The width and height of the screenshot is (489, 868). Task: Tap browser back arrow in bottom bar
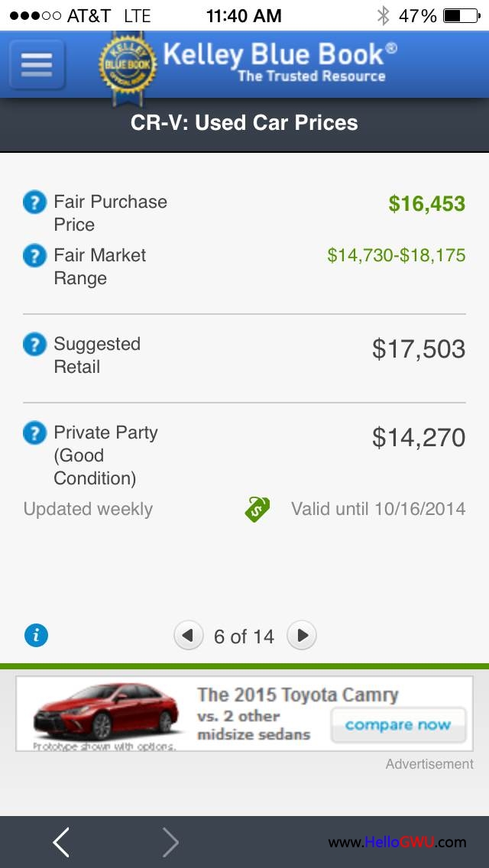[x=61, y=842]
